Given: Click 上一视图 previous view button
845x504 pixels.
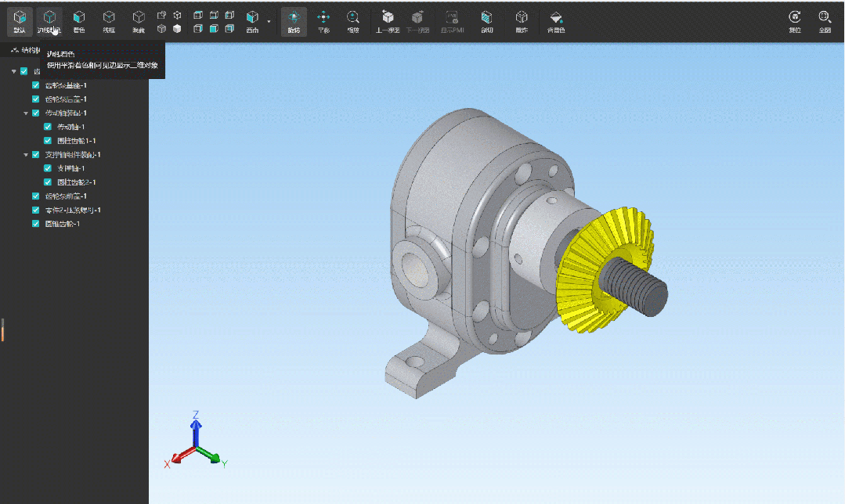Looking at the screenshot, I should (388, 20).
